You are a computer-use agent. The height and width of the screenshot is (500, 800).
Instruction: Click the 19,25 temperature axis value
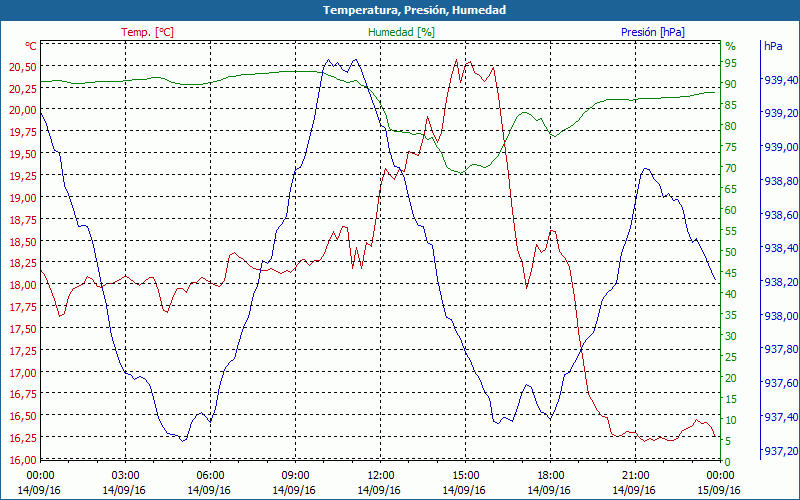pos(23,176)
